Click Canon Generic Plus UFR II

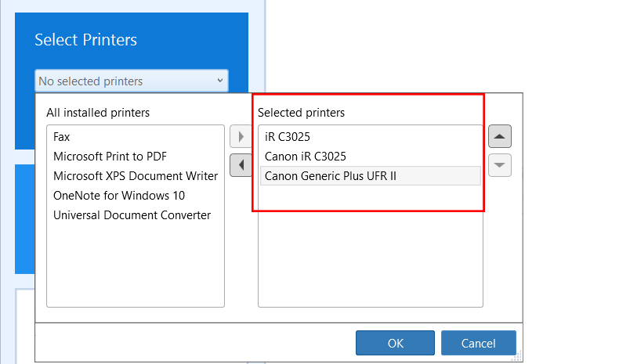[331, 176]
